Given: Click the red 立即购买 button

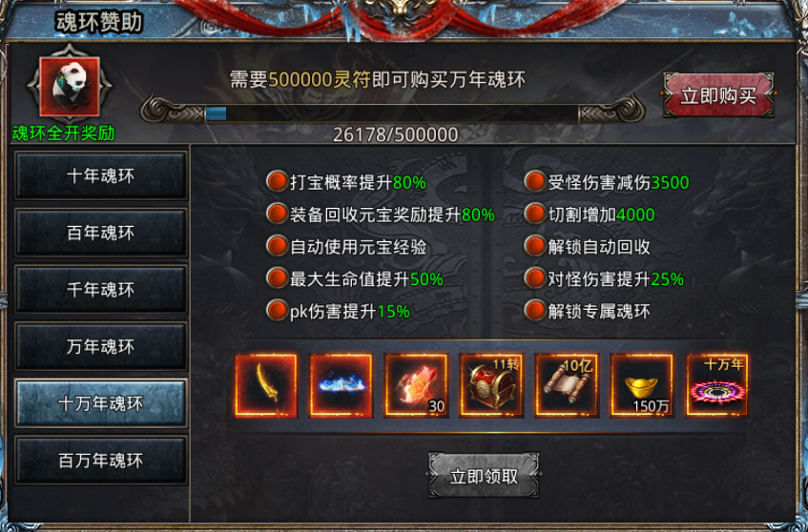Looking at the screenshot, I should [719, 95].
